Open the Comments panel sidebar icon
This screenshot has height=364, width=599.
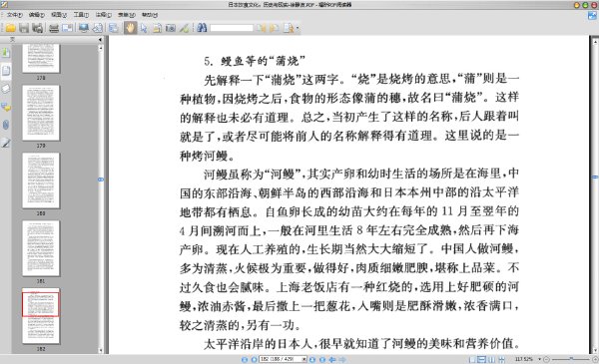6,107
